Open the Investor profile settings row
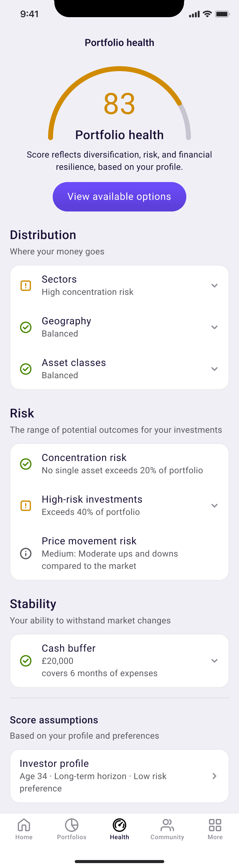This screenshot has height=868, width=239. tap(119, 776)
